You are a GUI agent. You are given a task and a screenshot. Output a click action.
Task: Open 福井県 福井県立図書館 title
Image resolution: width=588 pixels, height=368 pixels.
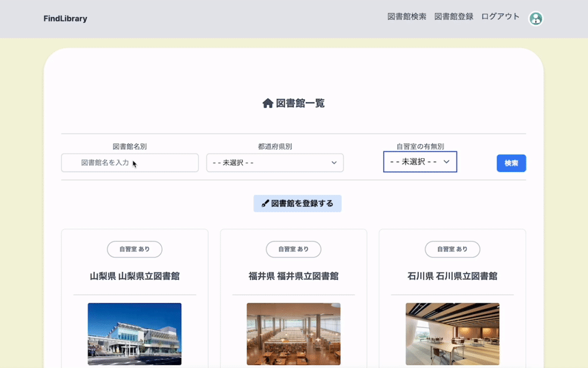(x=293, y=276)
